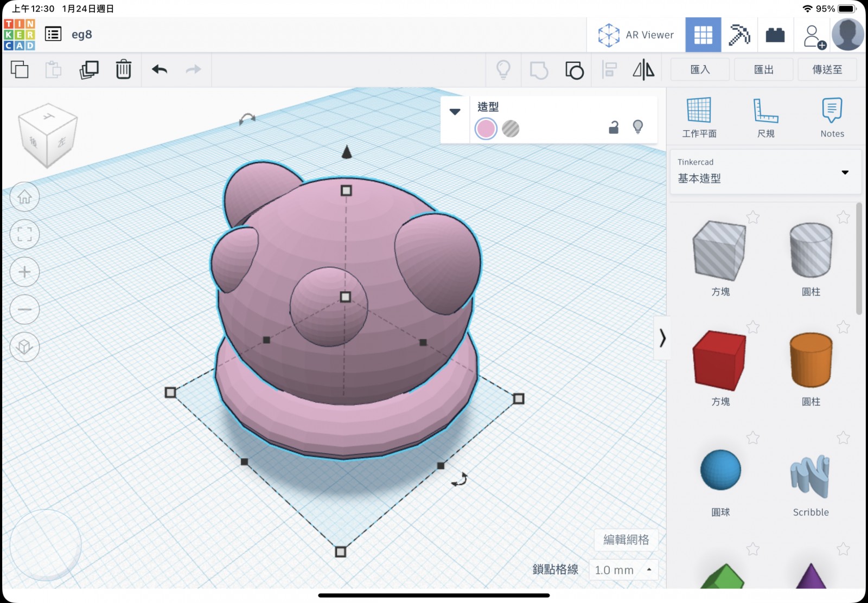The width and height of the screenshot is (868, 603).
Task: Toggle the shape lock icon
Action: pos(614,128)
